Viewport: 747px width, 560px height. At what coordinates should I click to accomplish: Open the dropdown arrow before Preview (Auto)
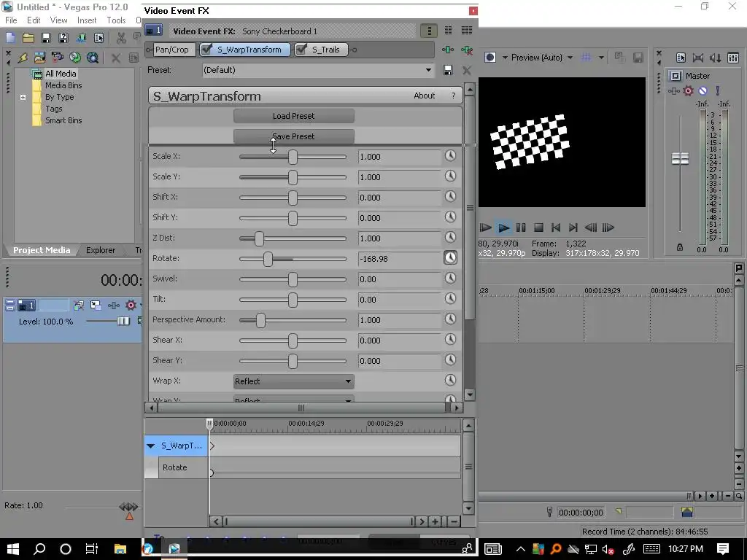click(505, 58)
